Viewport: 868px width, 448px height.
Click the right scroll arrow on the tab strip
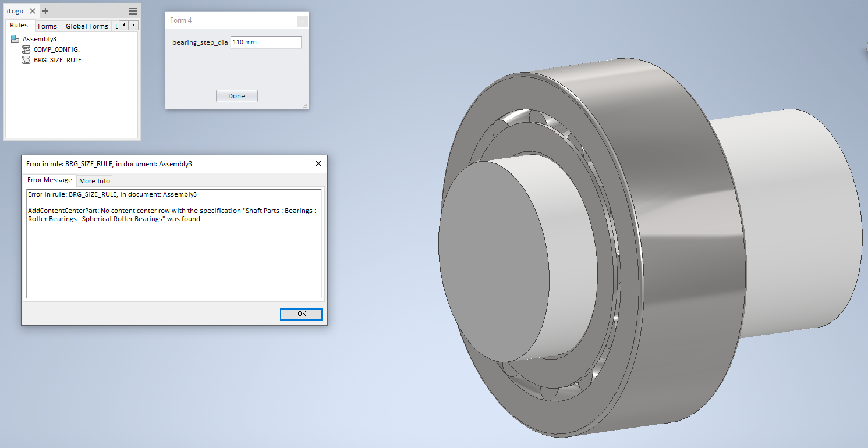click(x=133, y=26)
